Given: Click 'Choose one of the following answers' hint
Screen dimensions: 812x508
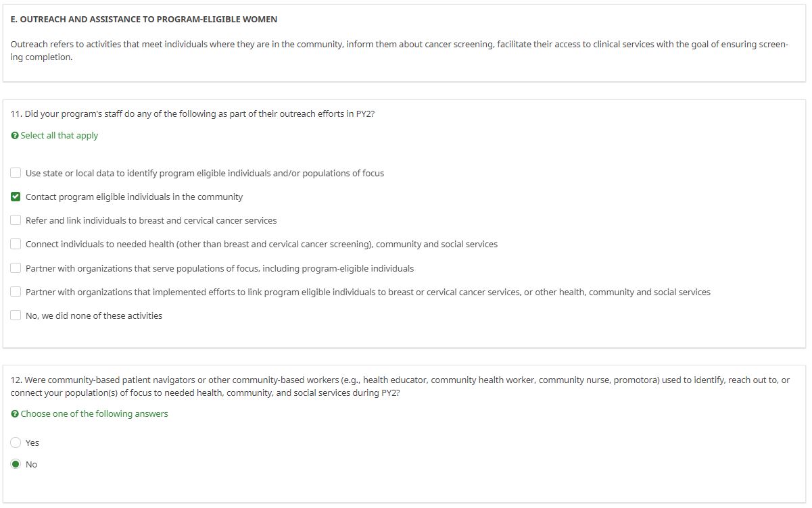Looking at the screenshot, I should coord(94,414).
